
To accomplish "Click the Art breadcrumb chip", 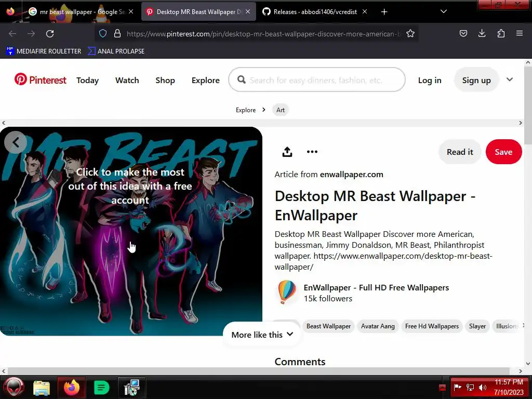I will (x=280, y=110).
